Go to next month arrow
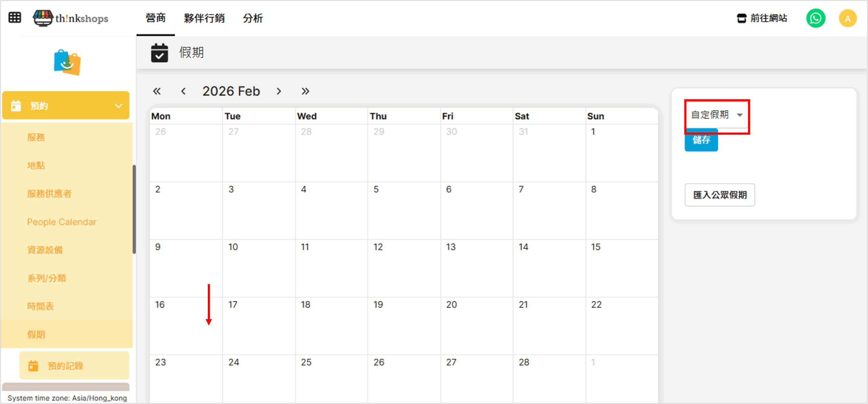This screenshot has width=868, height=404. [x=279, y=91]
